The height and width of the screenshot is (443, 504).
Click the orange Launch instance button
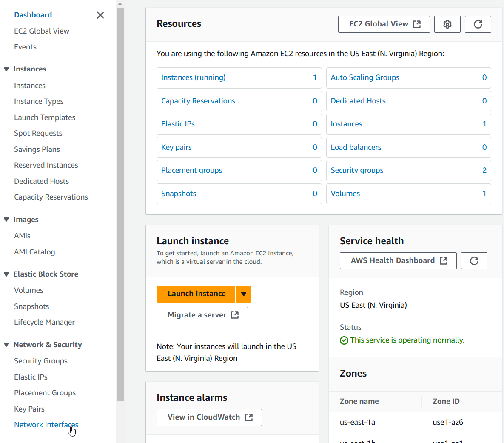coord(196,294)
